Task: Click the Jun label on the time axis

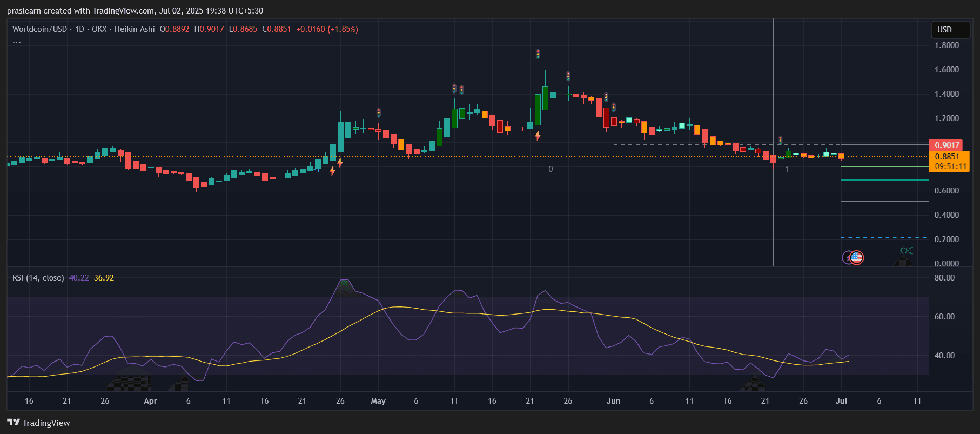Action: (614, 401)
